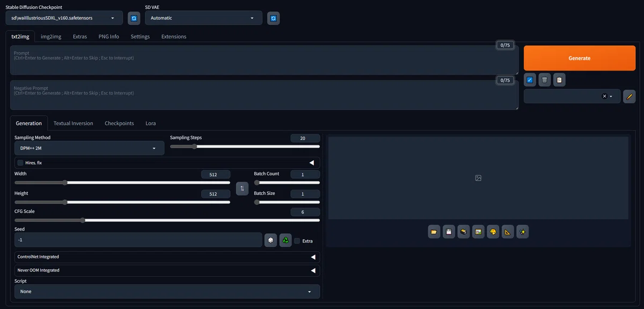Open style editor with the pencil icon
Screen dimensions: 644x309
[x=630, y=97]
